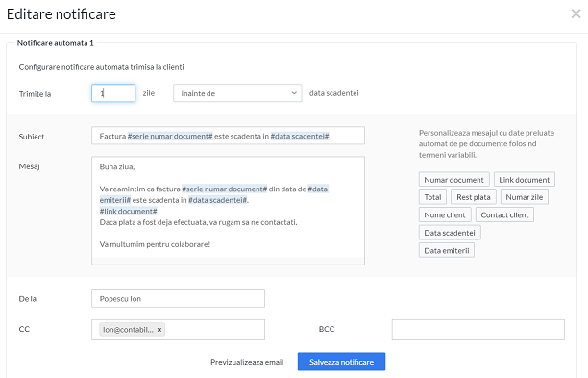Insert the Nume client variable
This screenshot has width=588, height=378.
click(445, 214)
